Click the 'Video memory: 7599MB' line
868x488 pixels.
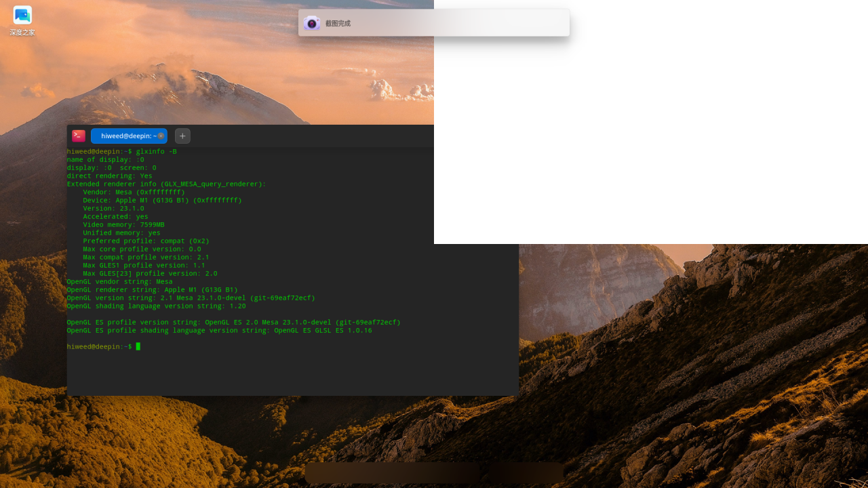point(124,225)
